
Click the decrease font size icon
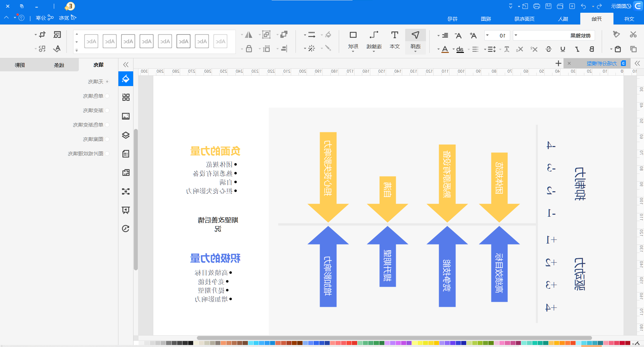(x=458, y=36)
